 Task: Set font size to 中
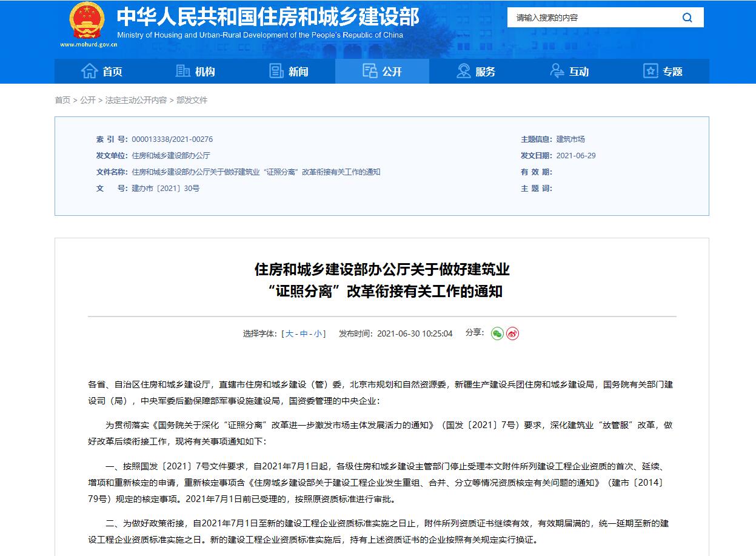[304, 333]
